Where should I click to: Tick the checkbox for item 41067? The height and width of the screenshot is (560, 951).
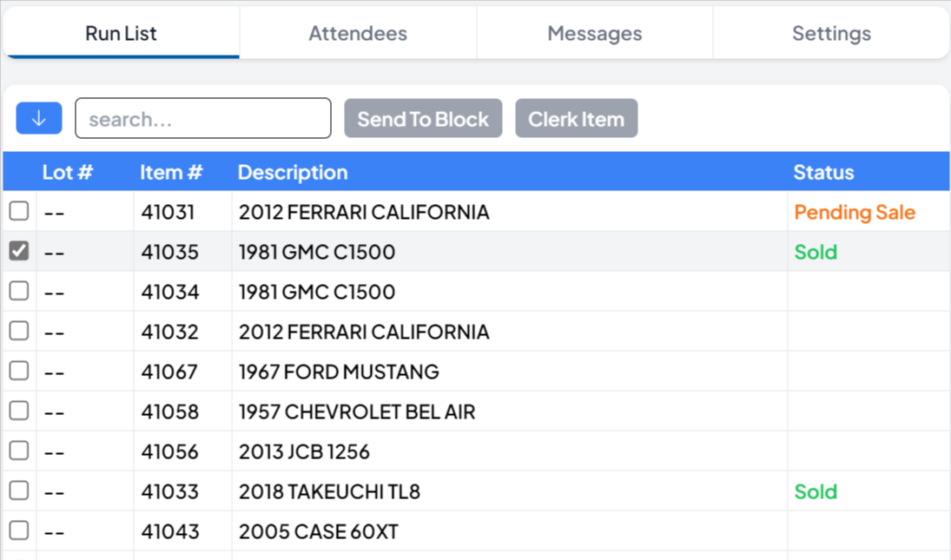click(x=19, y=371)
